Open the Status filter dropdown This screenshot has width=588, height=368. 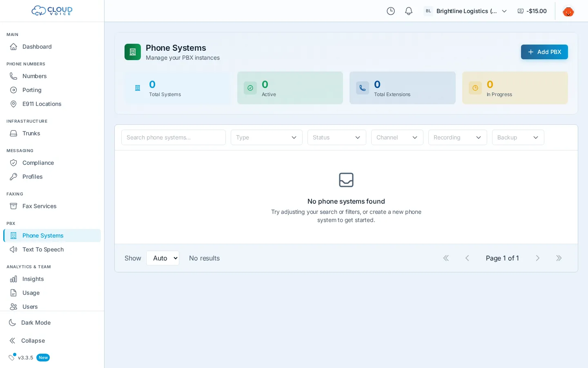tap(337, 137)
